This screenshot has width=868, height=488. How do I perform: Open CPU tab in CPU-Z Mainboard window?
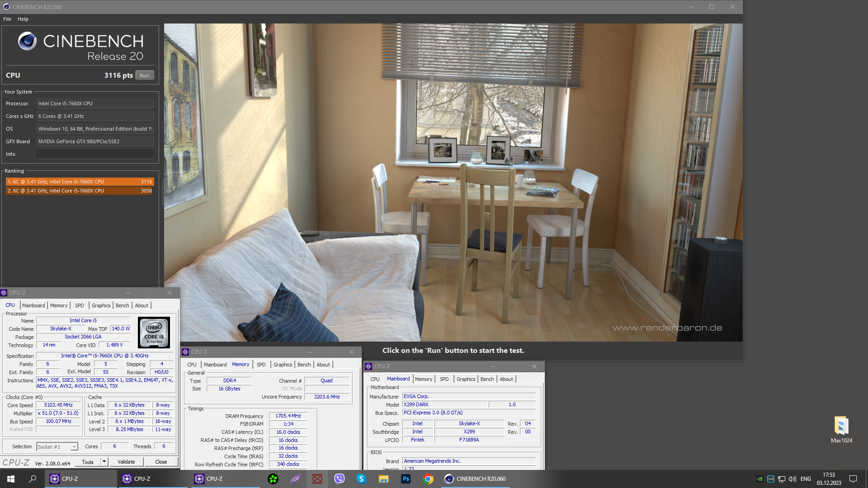click(375, 379)
